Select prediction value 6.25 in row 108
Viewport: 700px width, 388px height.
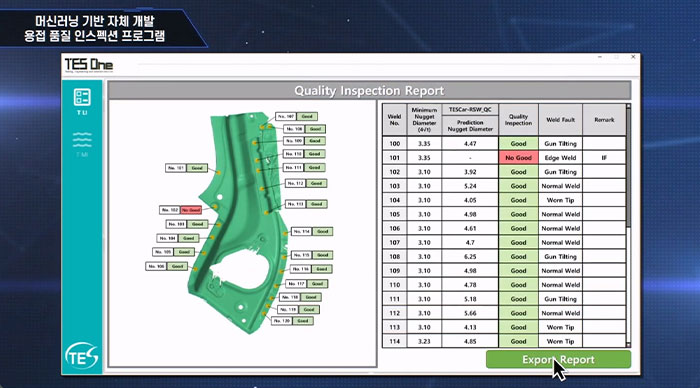pyautogui.click(x=470, y=257)
